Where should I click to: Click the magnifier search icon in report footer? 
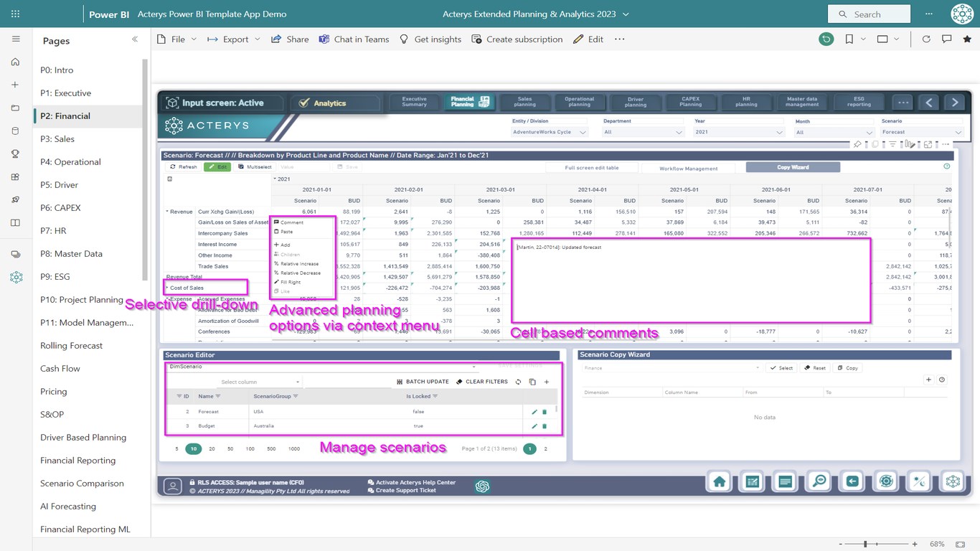coord(819,481)
